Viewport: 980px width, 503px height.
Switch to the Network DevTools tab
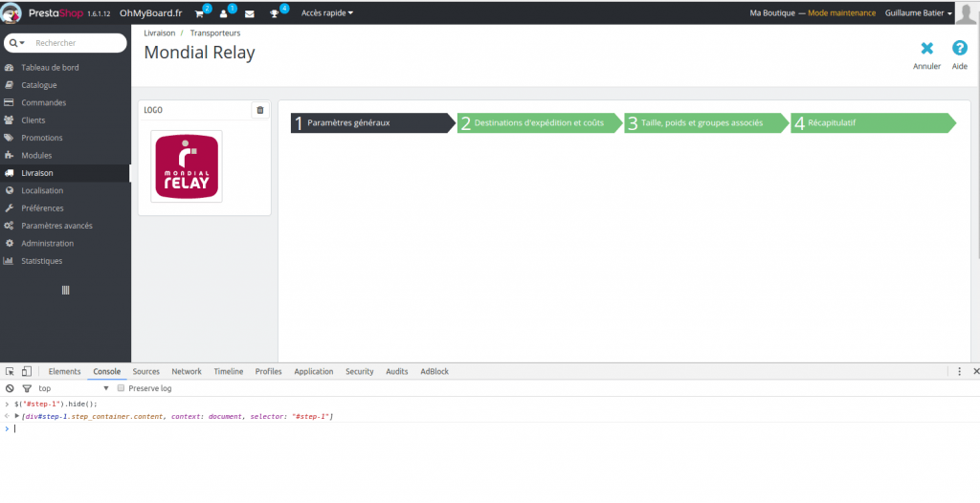(x=187, y=371)
